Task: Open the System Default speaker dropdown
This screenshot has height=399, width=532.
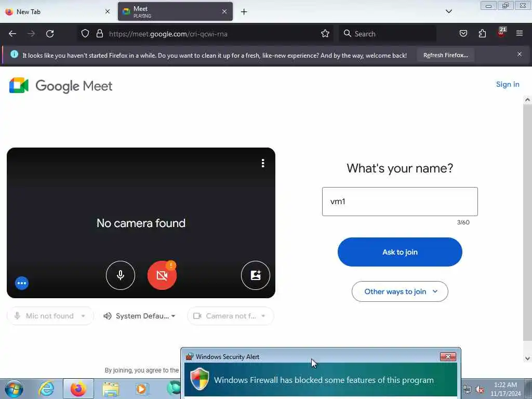Action: click(x=140, y=316)
